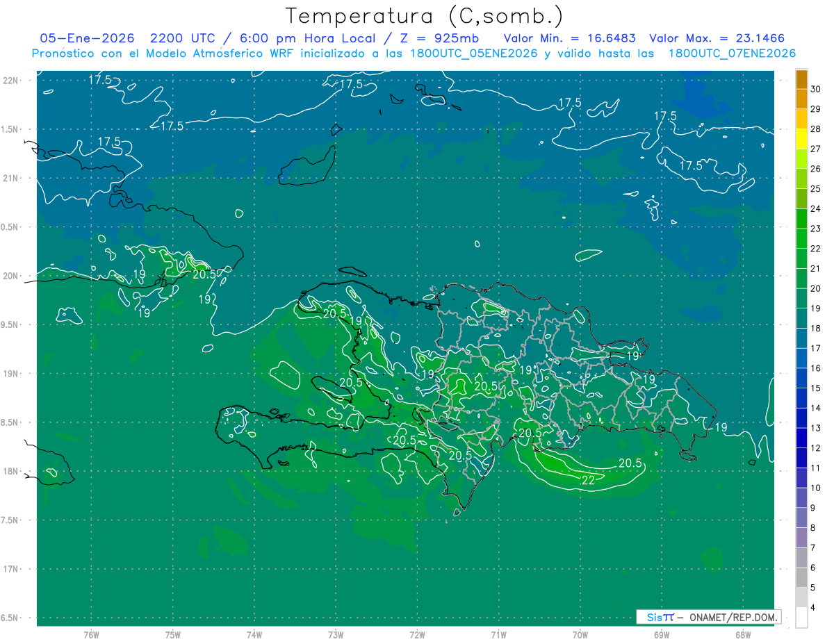Click the 68W longitude axis label
The height and width of the screenshot is (644, 834).
[742, 635]
